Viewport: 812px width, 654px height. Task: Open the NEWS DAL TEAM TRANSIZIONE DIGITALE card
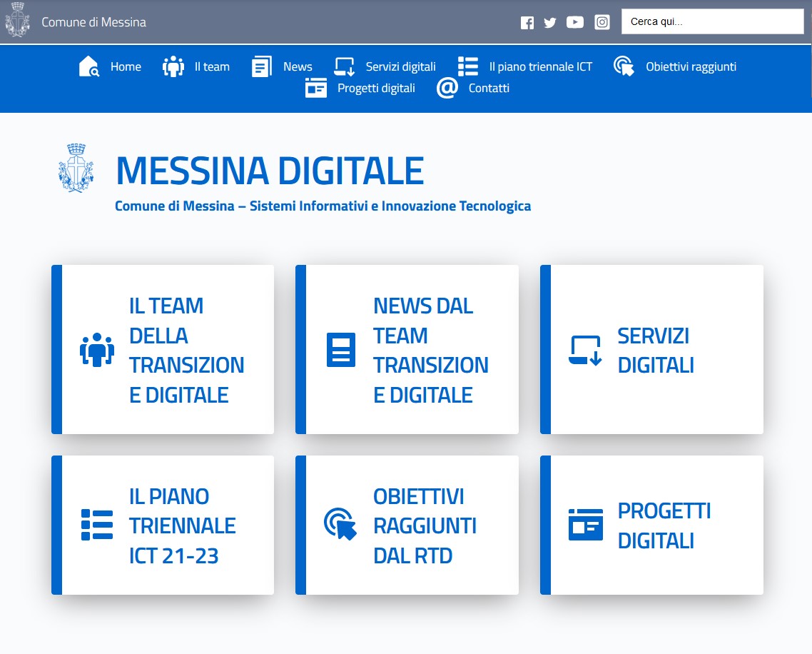click(x=407, y=350)
